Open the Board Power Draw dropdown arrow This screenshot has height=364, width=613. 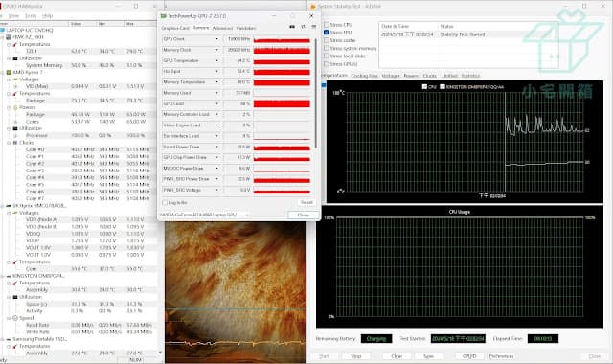216,147
